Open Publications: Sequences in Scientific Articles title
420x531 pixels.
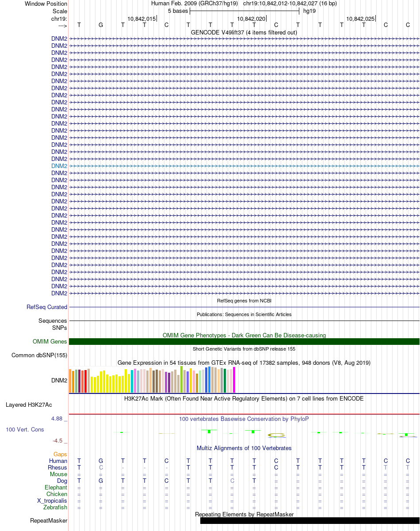click(x=244, y=314)
